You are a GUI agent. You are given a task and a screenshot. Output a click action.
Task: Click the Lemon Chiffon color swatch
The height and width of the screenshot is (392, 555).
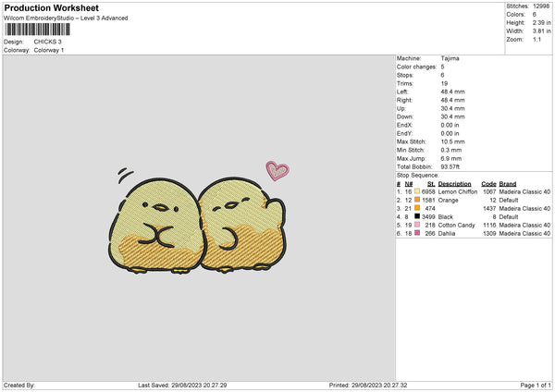(x=417, y=191)
